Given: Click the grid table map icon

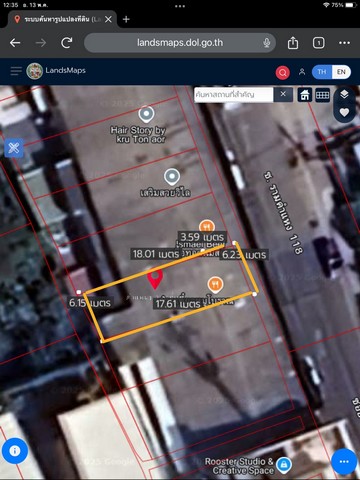Looking at the screenshot, I should point(322,95).
